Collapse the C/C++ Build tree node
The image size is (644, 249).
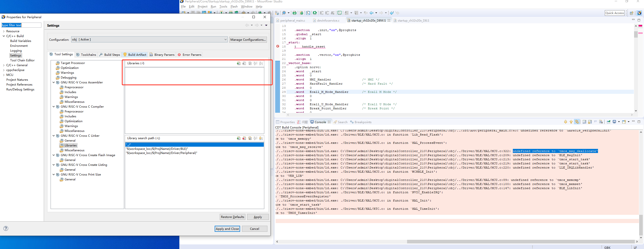(x=4, y=36)
